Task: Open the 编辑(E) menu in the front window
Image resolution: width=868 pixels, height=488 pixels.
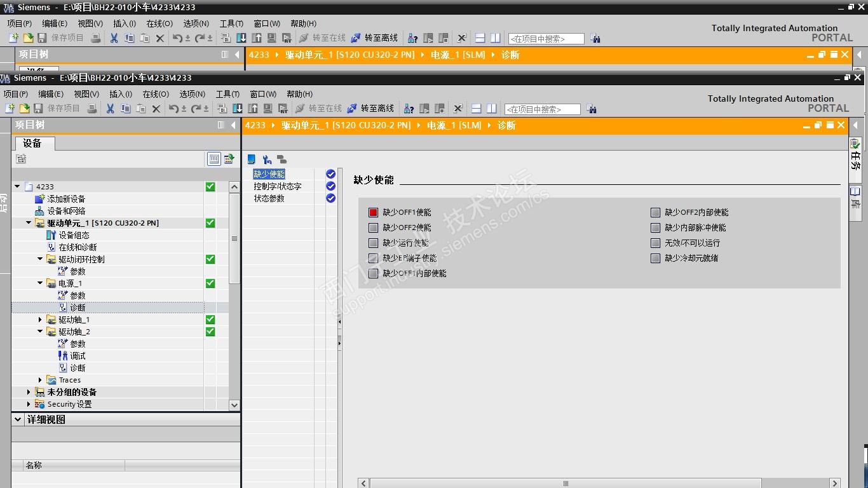Action: (x=51, y=94)
